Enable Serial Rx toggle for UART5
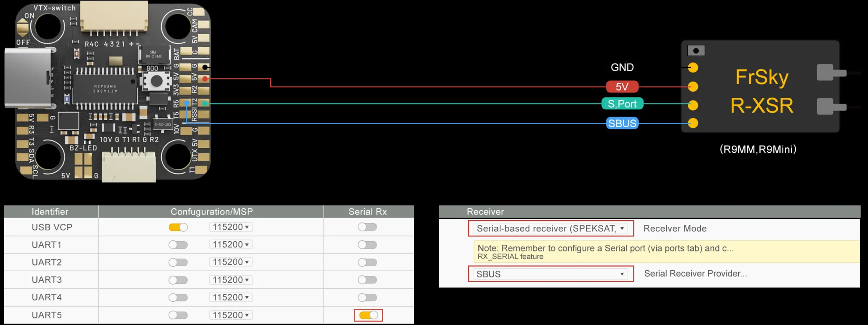This screenshot has height=325, width=868. [368, 315]
